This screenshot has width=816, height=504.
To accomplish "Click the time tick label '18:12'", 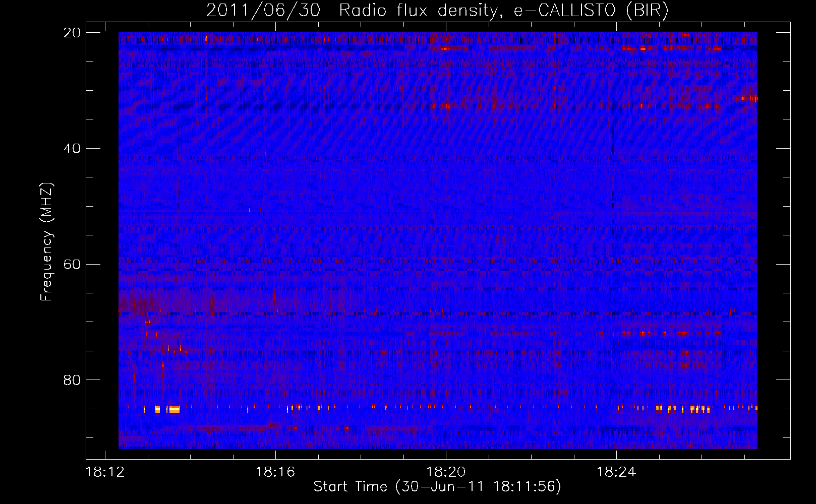I will (x=105, y=472).
